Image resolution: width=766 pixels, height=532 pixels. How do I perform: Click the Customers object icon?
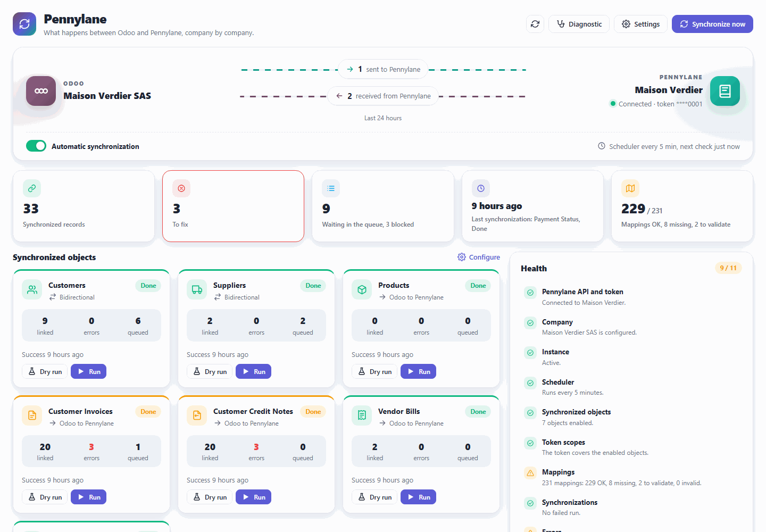[x=32, y=290]
